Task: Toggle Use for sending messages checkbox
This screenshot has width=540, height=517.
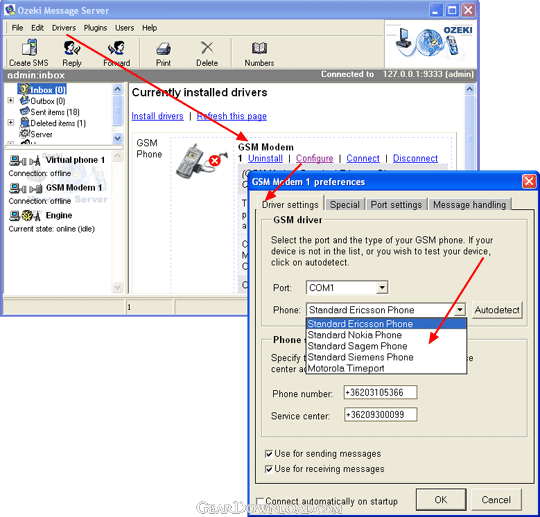Action: pyautogui.click(x=269, y=454)
